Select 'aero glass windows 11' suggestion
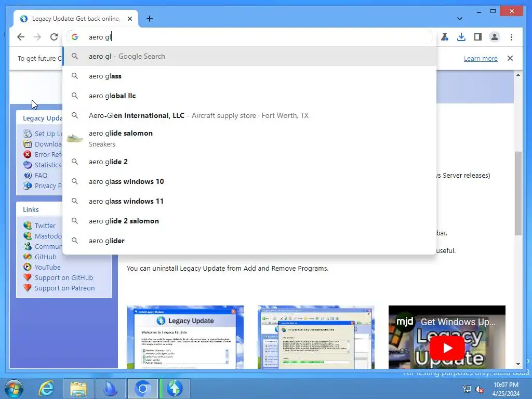 tap(250, 201)
